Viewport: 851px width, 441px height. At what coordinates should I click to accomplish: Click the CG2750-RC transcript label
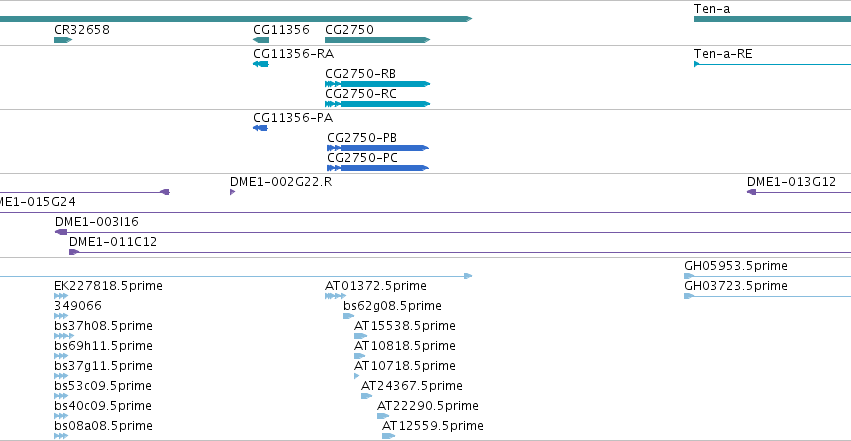(x=360, y=94)
